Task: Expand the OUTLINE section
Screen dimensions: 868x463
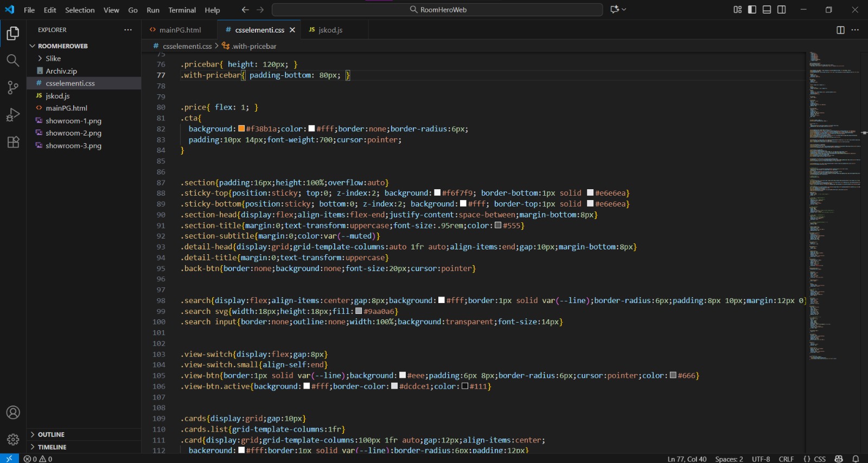Action: (51, 435)
